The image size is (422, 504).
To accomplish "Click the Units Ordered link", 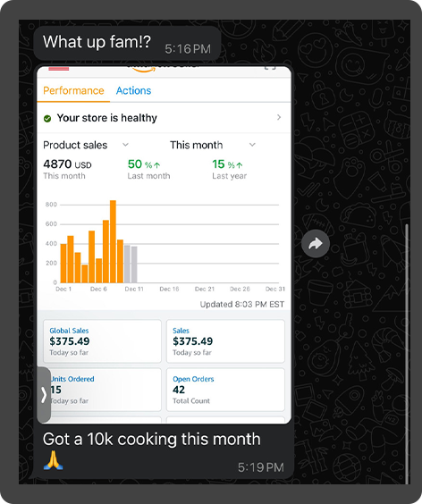I will 72,379.
